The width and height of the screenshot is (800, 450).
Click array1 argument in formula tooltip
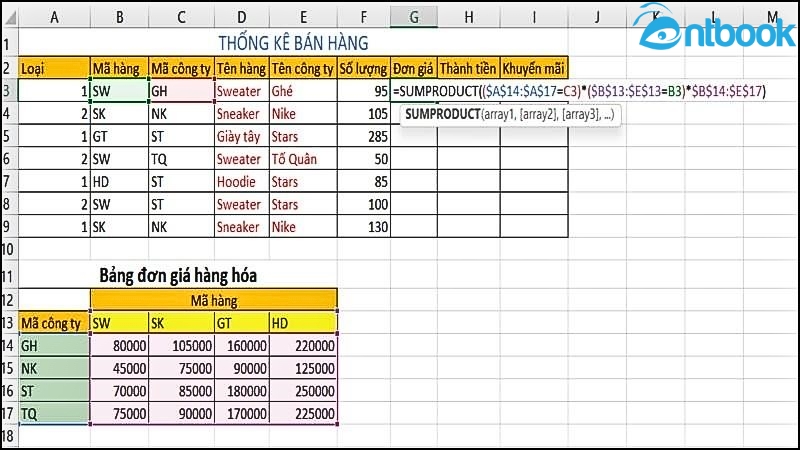coord(500,115)
